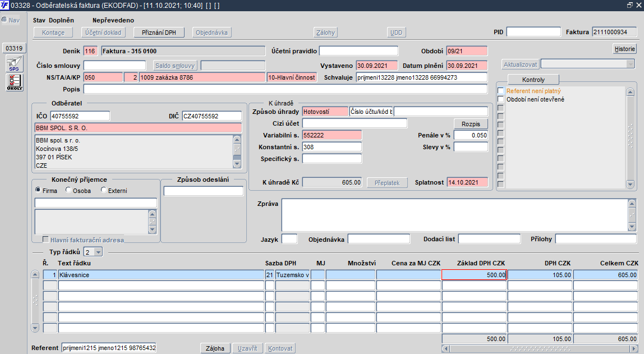Open the Úkoly task list icon
644x354 pixels.
click(x=15, y=82)
